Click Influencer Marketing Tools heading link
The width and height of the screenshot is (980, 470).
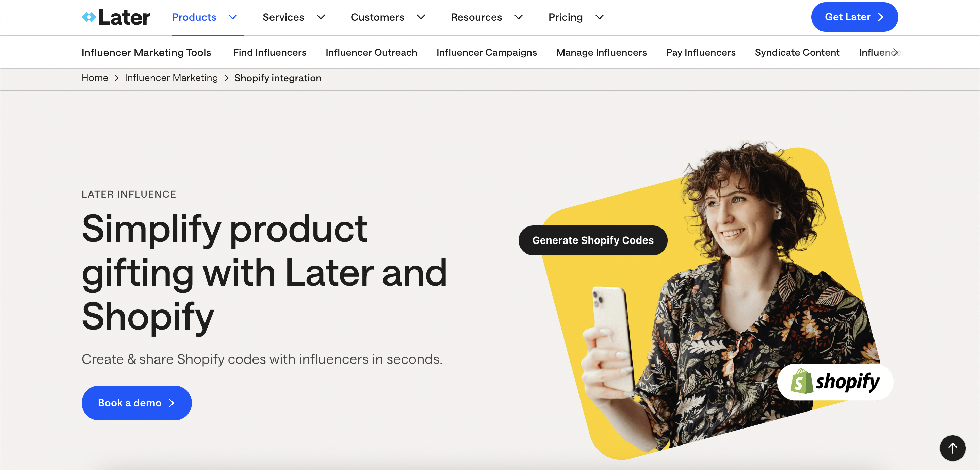(146, 52)
